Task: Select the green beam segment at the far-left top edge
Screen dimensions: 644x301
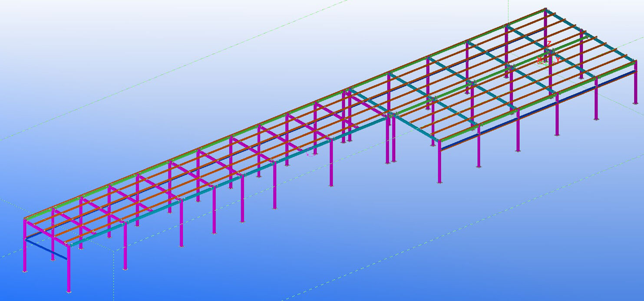Action: pyautogui.click(x=39, y=214)
